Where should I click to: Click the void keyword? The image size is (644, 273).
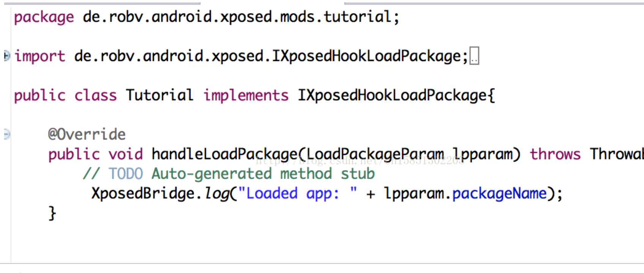tap(125, 154)
